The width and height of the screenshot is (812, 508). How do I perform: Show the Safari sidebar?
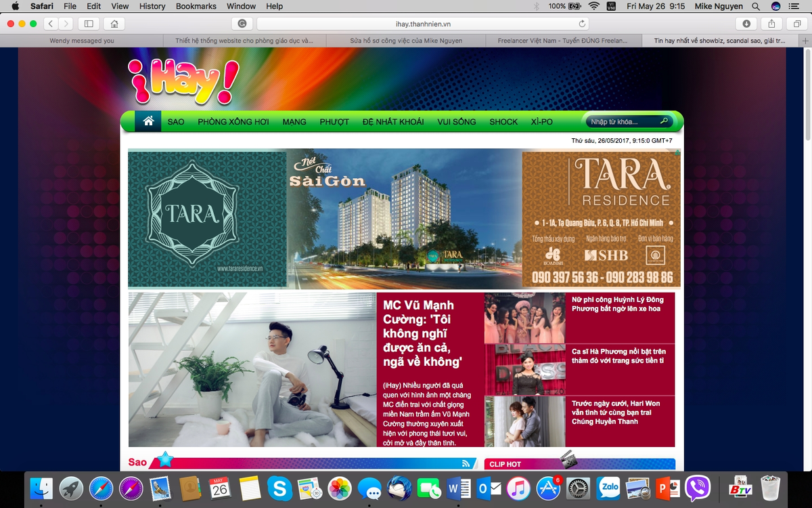[x=88, y=24]
